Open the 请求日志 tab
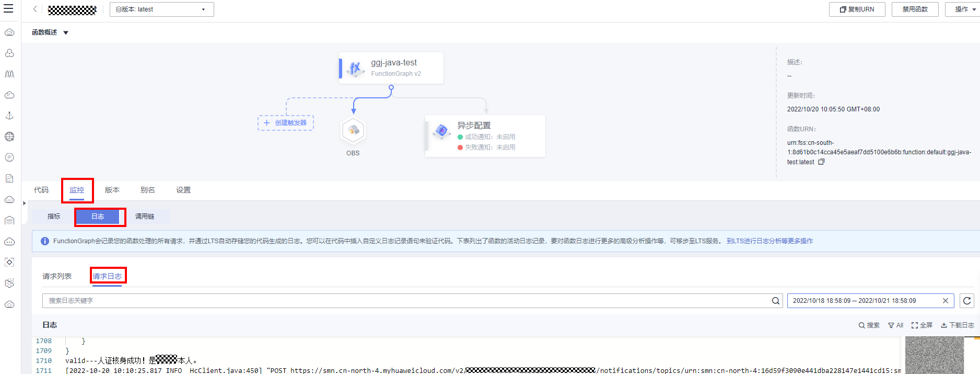The height and width of the screenshot is (374, 980). tap(107, 276)
